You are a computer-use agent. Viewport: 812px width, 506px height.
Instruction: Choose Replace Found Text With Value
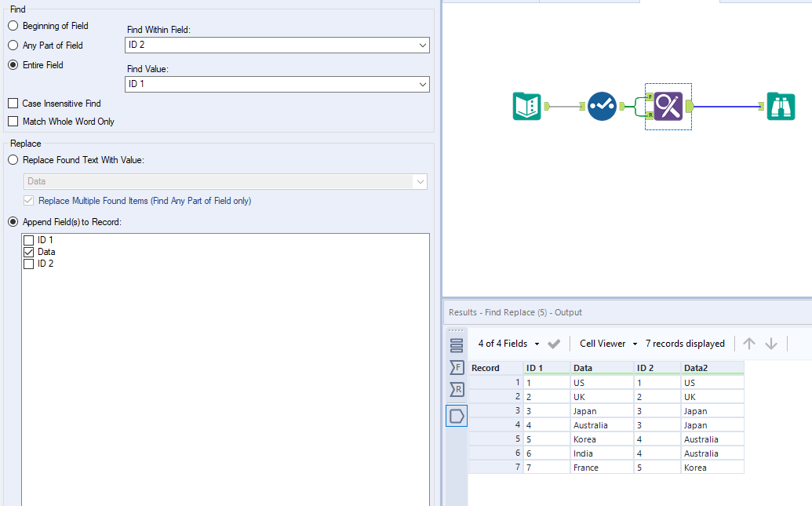click(x=13, y=159)
